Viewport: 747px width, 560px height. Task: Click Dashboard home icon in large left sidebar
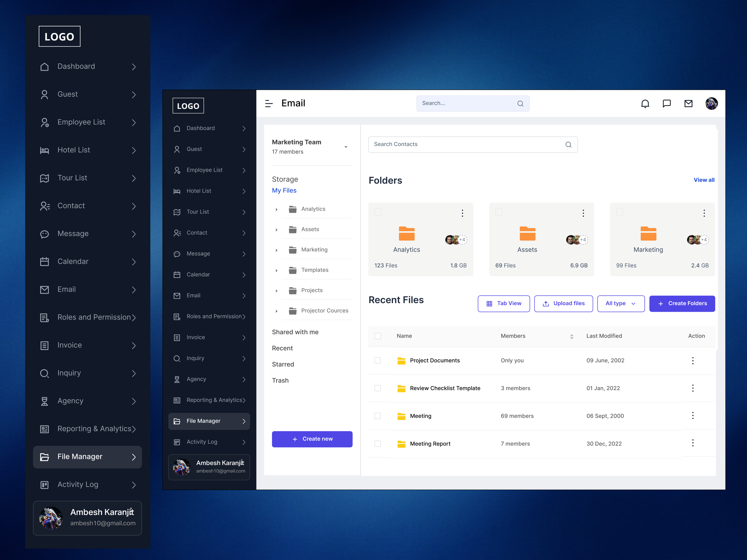pos(45,67)
